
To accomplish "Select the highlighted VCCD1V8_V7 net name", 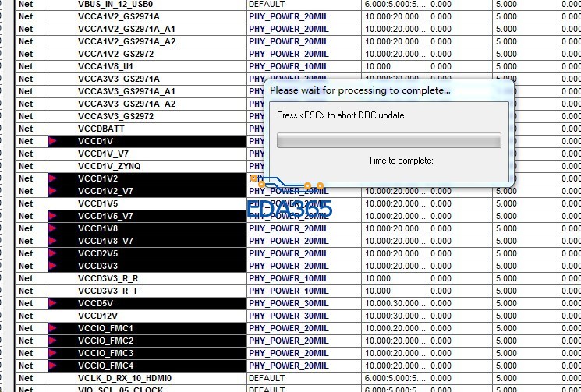I will (105, 241).
